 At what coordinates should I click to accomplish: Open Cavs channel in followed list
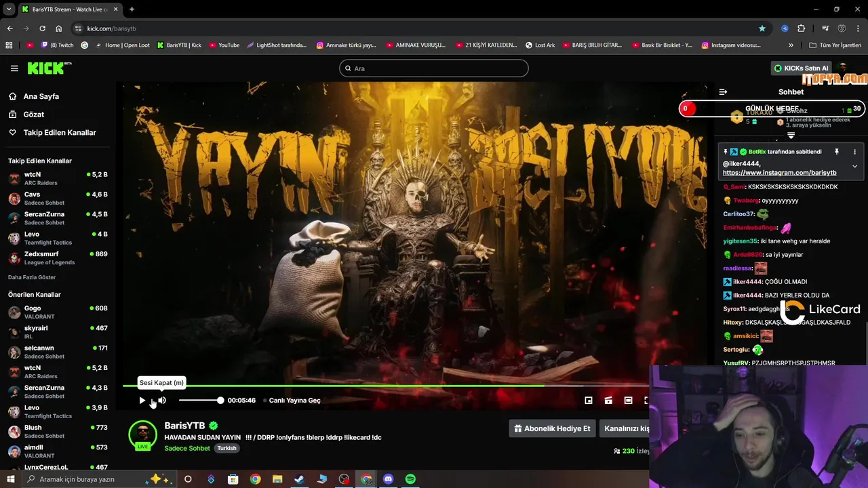[x=58, y=199]
